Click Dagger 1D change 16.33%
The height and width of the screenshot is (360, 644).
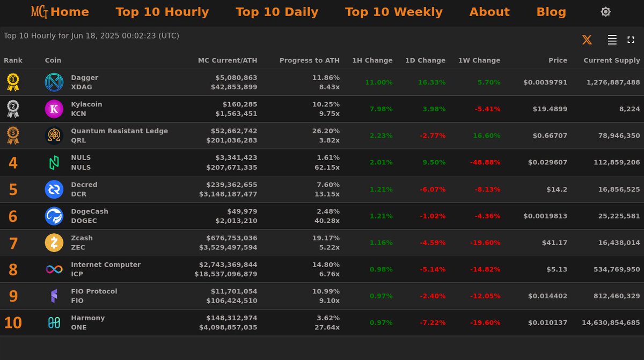click(432, 82)
